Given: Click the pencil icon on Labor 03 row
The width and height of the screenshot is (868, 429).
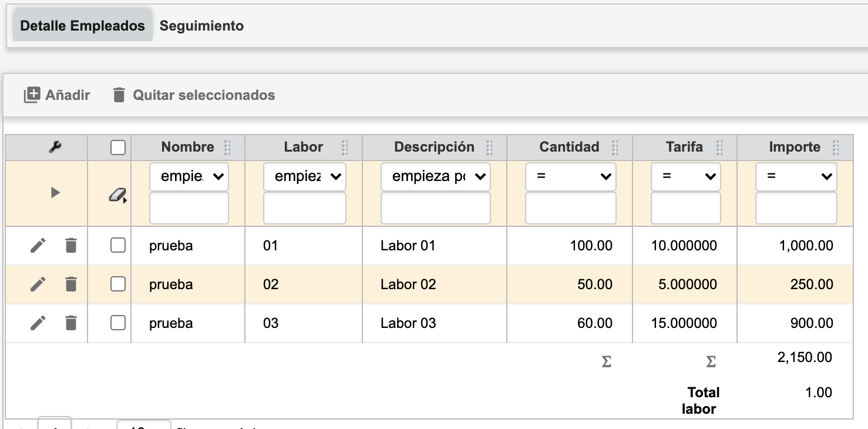Looking at the screenshot, I should (x=38, y=323).
